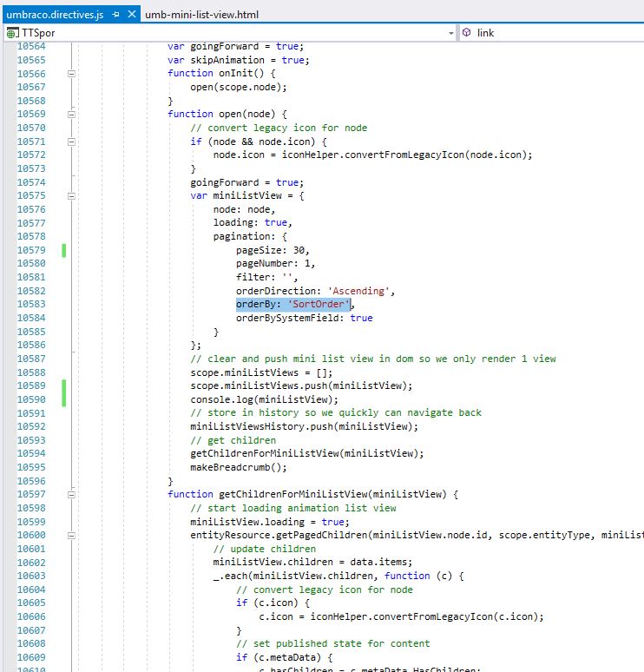Click line number 10590
The image size is (644, 672).
point(31,399)
